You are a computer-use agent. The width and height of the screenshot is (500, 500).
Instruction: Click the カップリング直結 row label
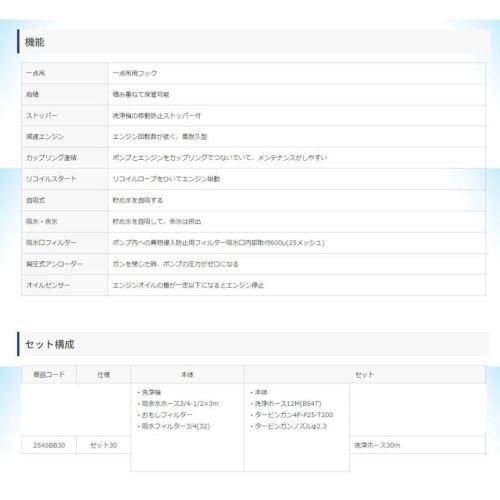(x=51, y=158)
